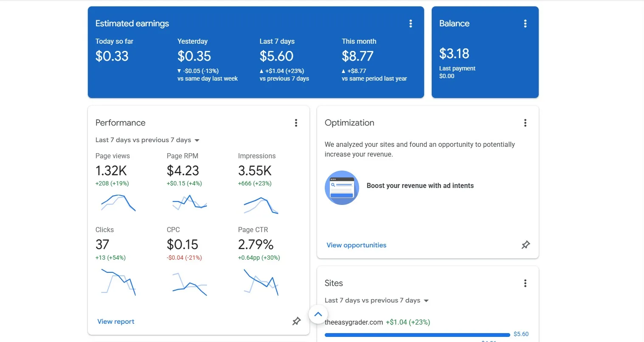Open Estimated earnings card options menu
This screenshot has width=644, height=342.
point(411,24)
